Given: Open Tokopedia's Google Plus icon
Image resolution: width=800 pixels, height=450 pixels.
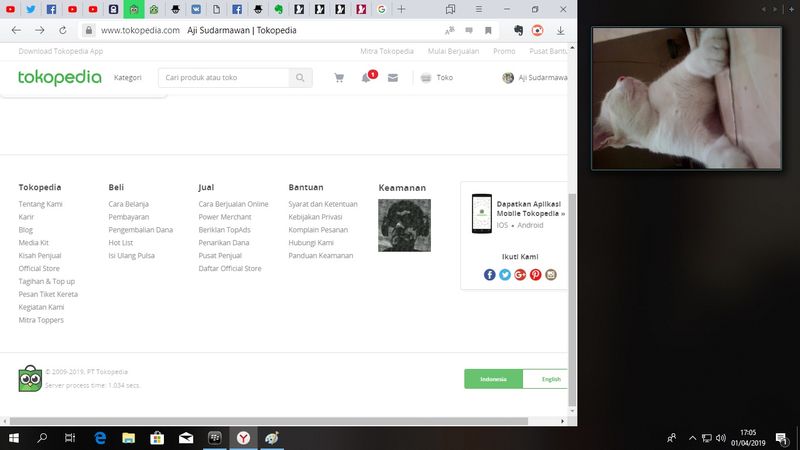Looking at the screenshot, I should (x=520, y=274).
